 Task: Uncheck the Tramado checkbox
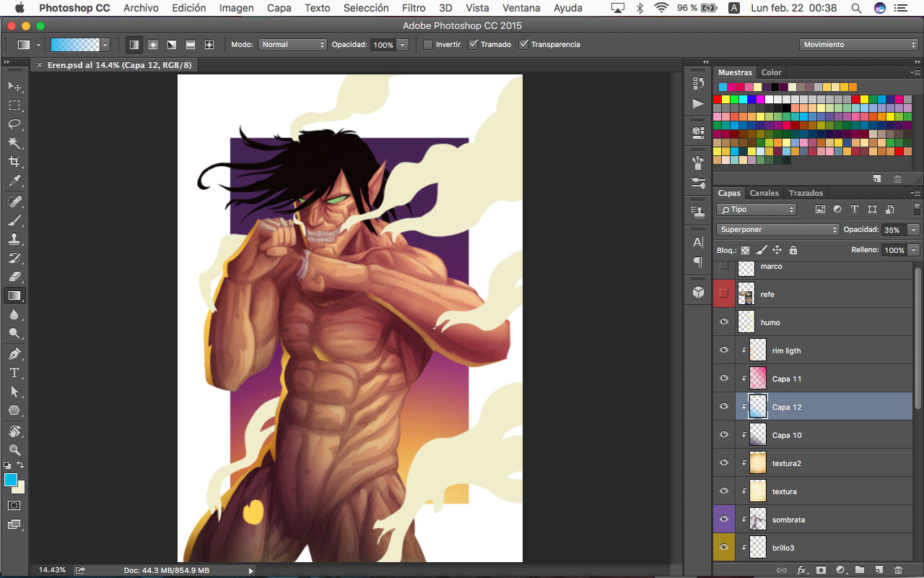click(x=473, y=44)
